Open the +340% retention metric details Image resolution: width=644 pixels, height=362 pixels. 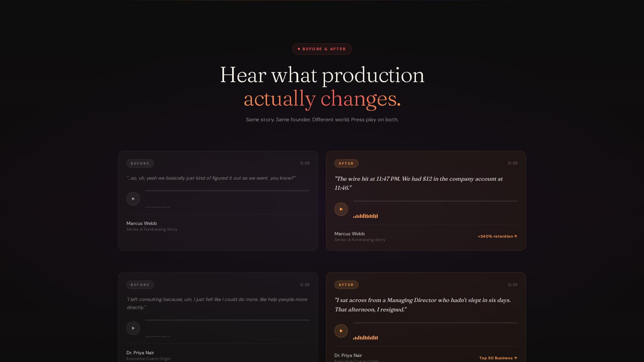point(497,236)
